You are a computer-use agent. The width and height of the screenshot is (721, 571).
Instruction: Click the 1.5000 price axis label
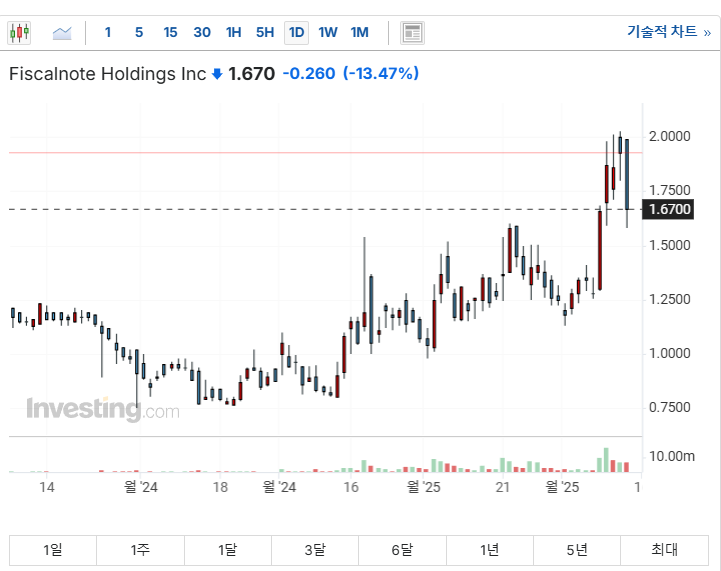tap(670, 245)
